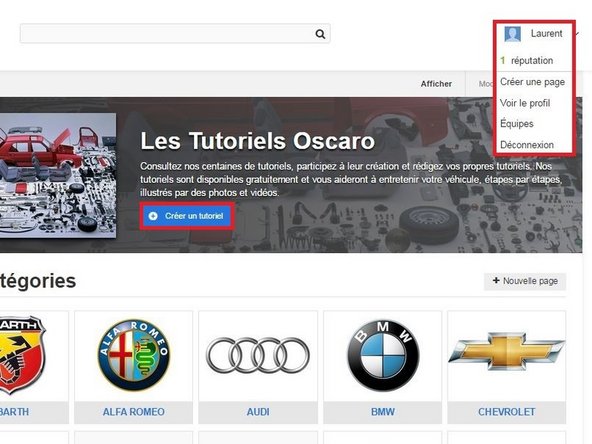Viewport: 592px width, 444px height.
Task: Click the Créer un tutoriel button
Action: point(187,216)
